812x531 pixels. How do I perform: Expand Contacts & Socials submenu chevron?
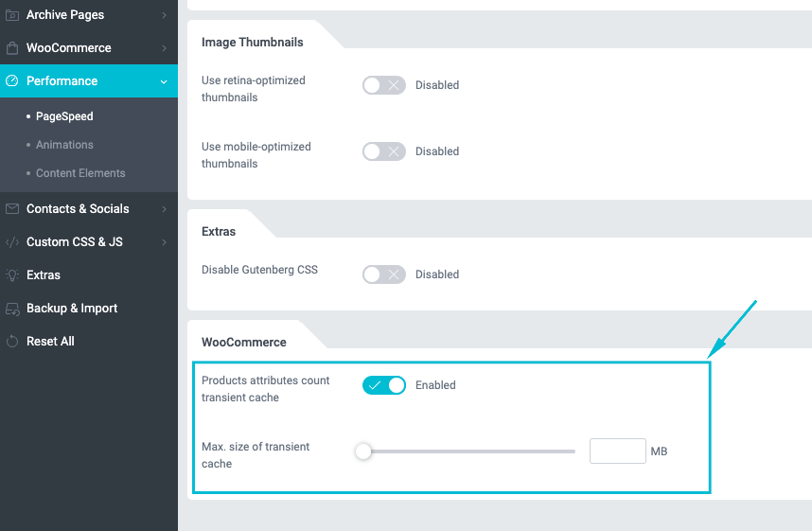click(164, 209)
